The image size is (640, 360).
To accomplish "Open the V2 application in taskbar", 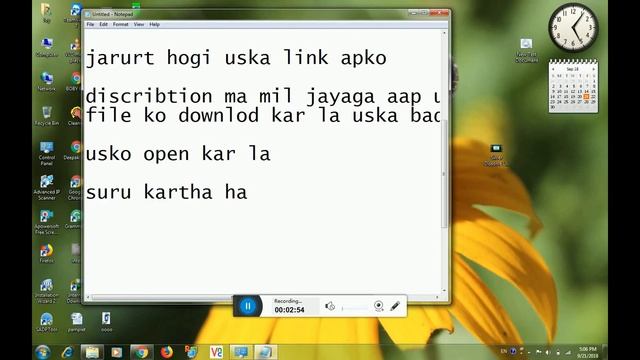I will pos(216,352).
